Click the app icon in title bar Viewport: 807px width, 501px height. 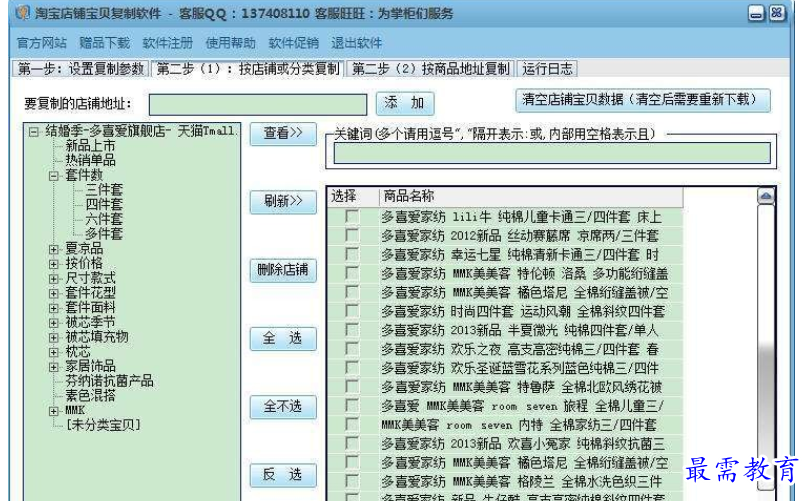23,12
